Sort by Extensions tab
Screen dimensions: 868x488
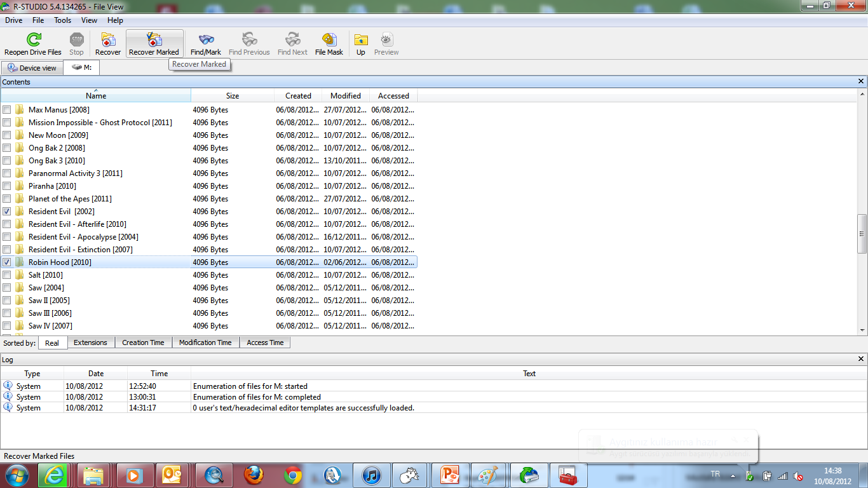pos(90,342)
